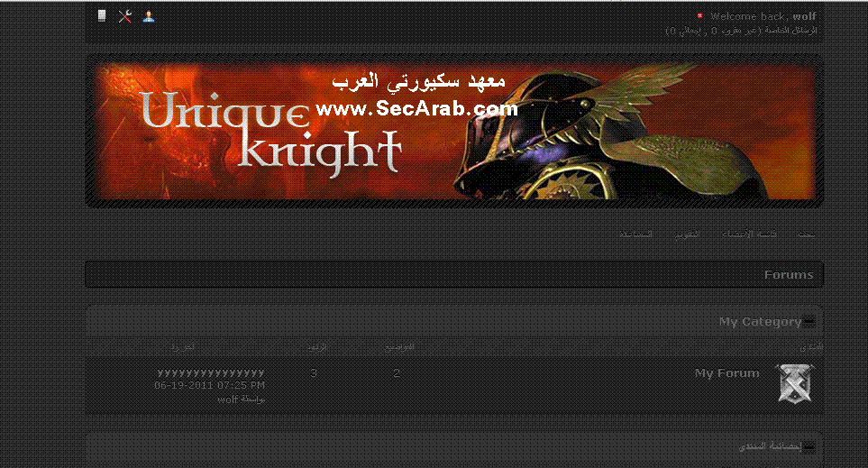Click the Forums breadcrumb link
This screenshot has height=468, width=868.
(789, 275)
